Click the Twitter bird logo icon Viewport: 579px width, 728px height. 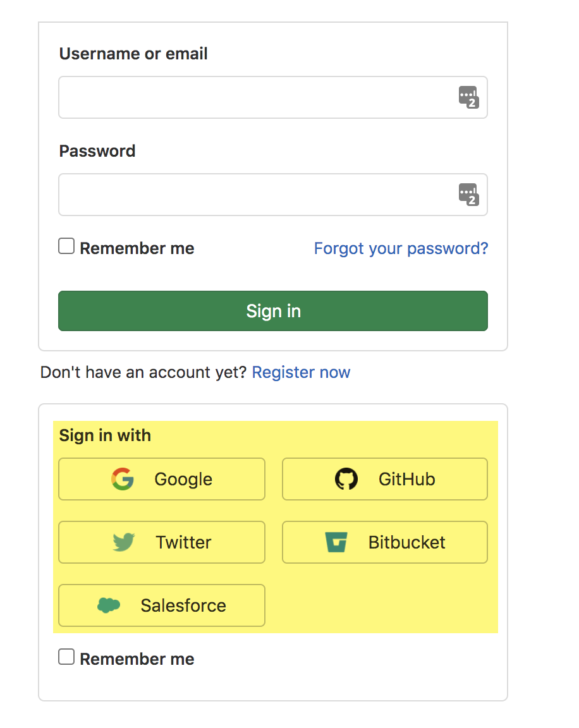(x=124, y=542)
